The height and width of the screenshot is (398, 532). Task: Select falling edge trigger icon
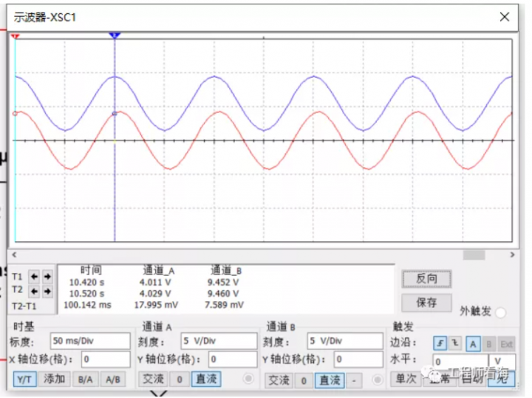point(455,344)
